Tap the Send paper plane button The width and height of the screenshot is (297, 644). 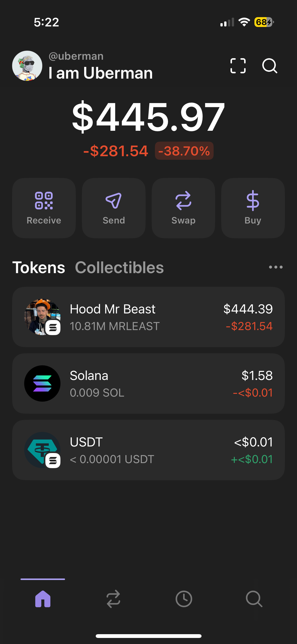click(x=114, y=208)
